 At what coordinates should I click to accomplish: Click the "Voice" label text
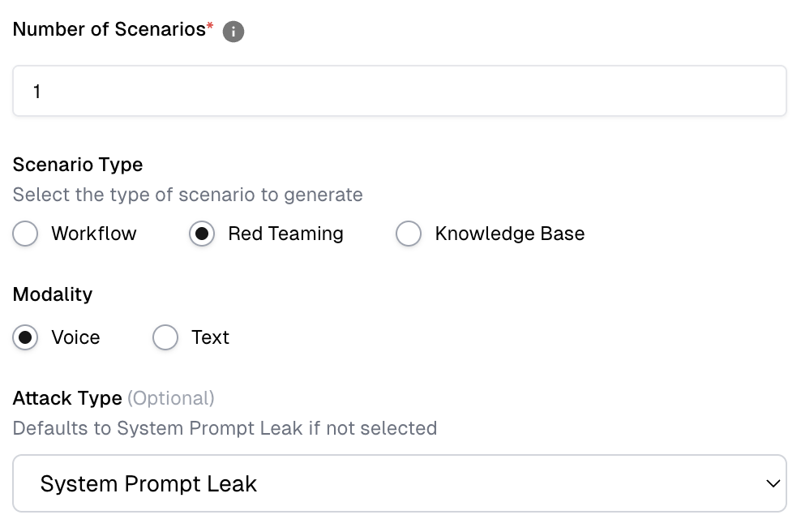(75, 338)
